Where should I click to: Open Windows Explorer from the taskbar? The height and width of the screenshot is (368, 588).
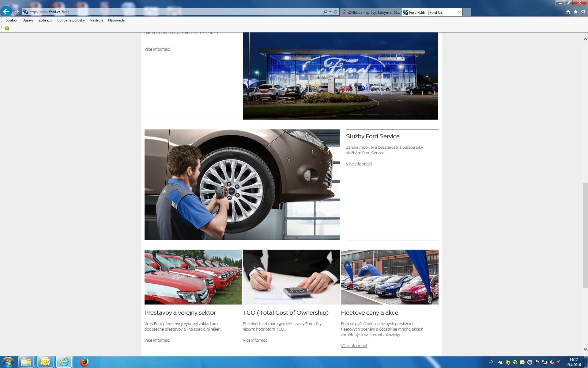(26, 362)
